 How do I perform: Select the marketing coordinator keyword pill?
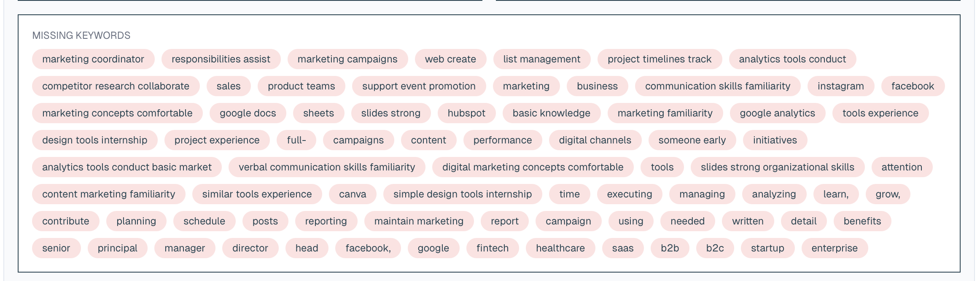(93, 59)
